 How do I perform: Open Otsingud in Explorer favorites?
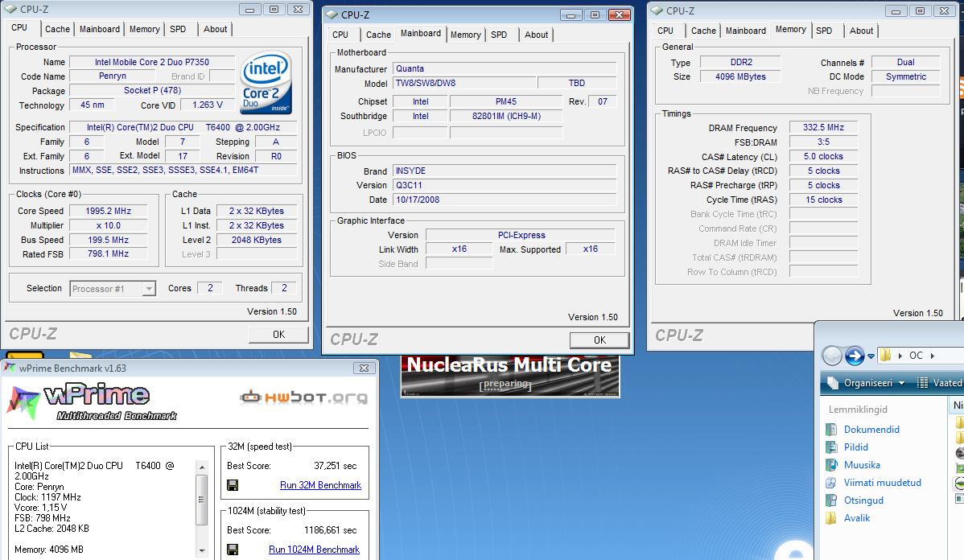point(863,500)
